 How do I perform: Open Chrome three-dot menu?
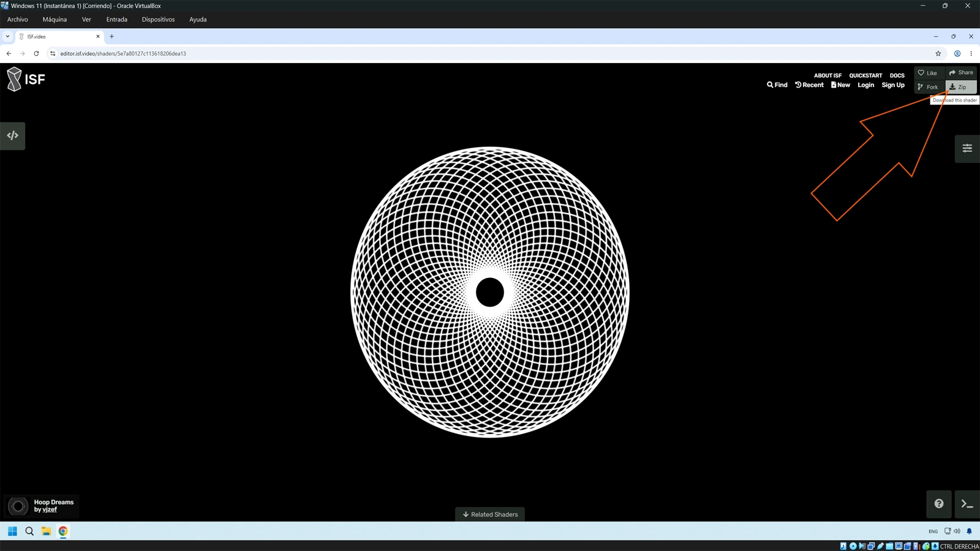tap(971, 53)
